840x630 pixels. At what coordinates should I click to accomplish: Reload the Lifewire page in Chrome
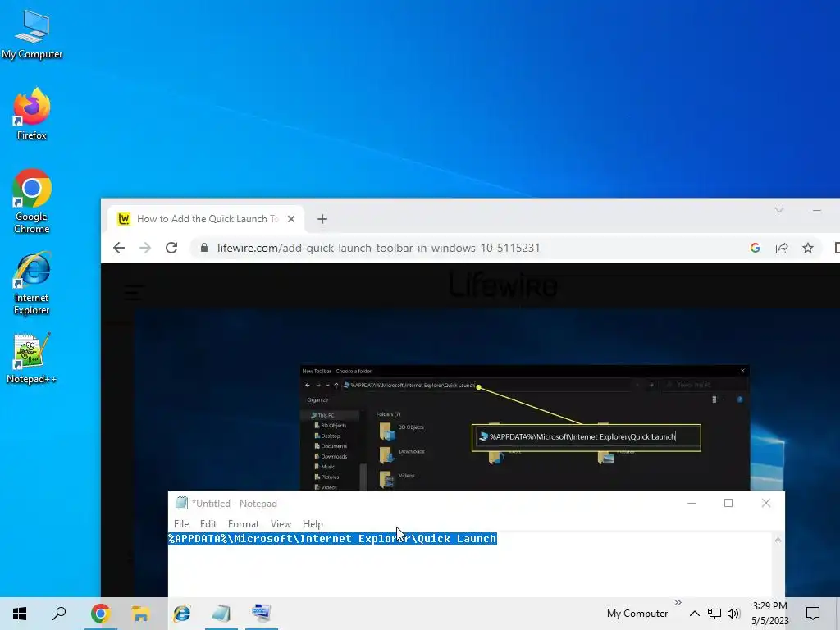(171, 248)
